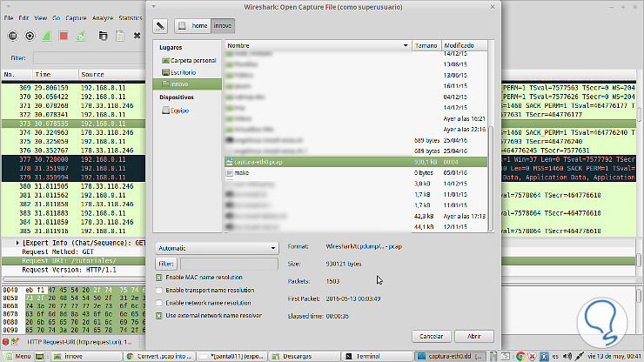Select innove in Lugares sidebar
This screenshot has width=644, height=362.
click(x=188, y=84)
